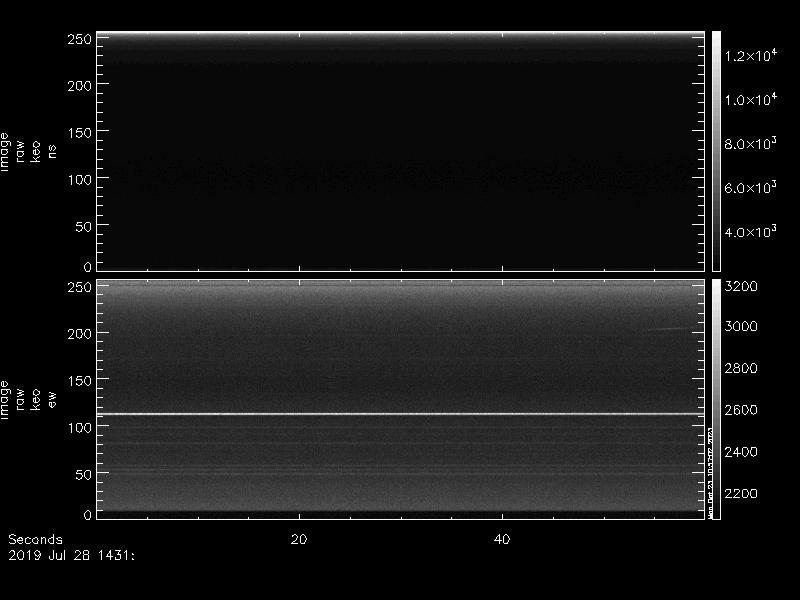Click the 3000 colorbar value
The image size is (800, 600).
(x=741, y=327)
